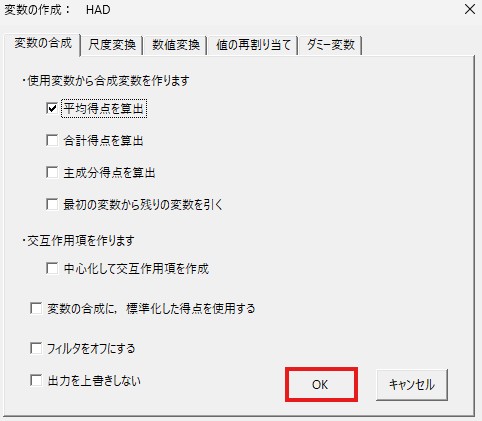The height and width of the screenshot is (421, 482).
Task: Switch to the 尺度変換 tab
Action: tap(112, 45)
